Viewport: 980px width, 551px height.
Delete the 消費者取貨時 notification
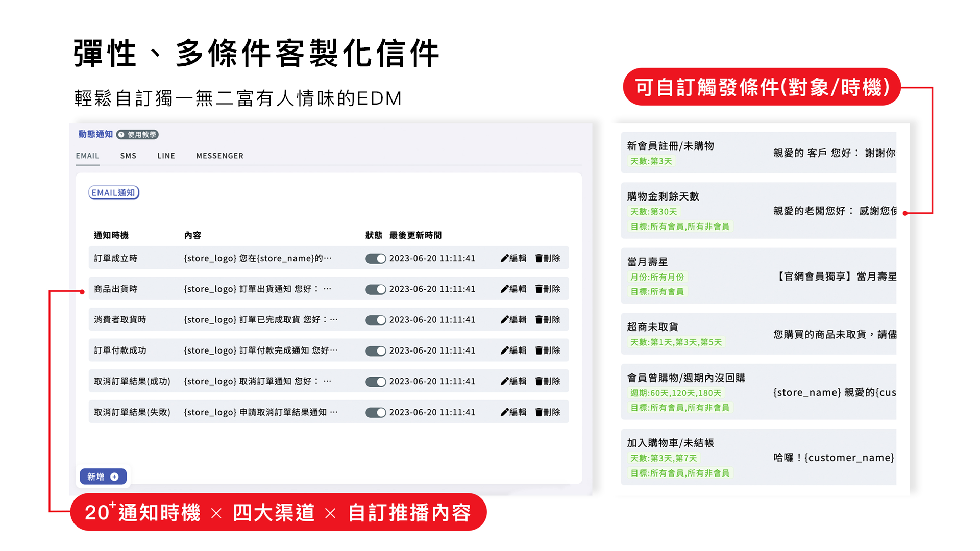click(x=548, y=319)
